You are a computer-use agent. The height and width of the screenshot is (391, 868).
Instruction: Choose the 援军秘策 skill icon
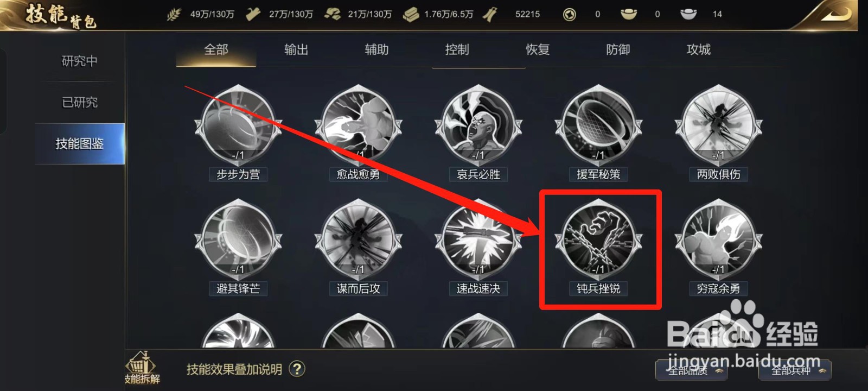[598, 127]
